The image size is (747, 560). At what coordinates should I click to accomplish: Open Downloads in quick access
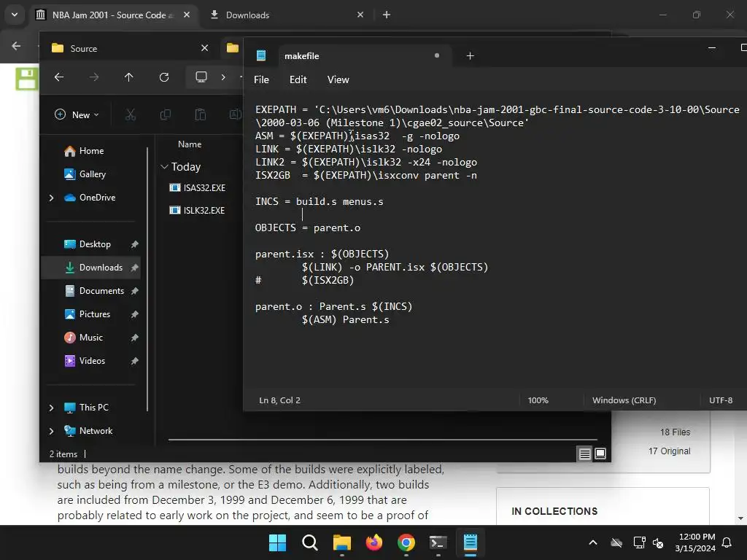101,268
